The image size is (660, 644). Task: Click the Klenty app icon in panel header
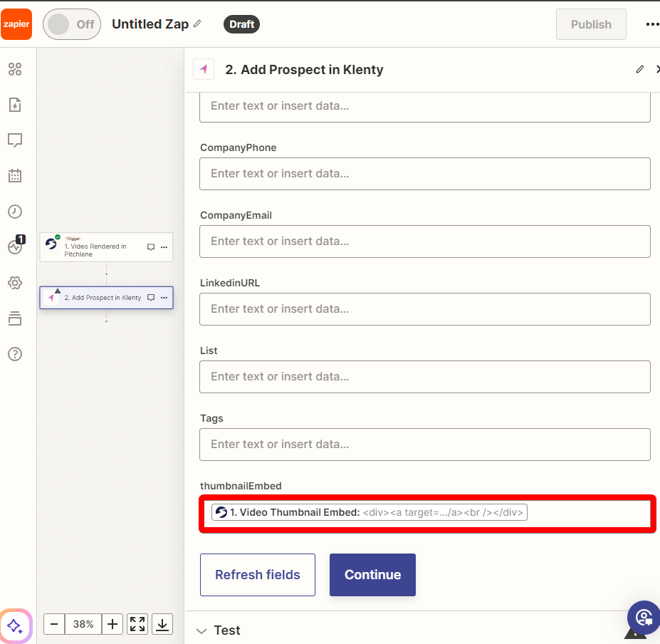[204, 69]
